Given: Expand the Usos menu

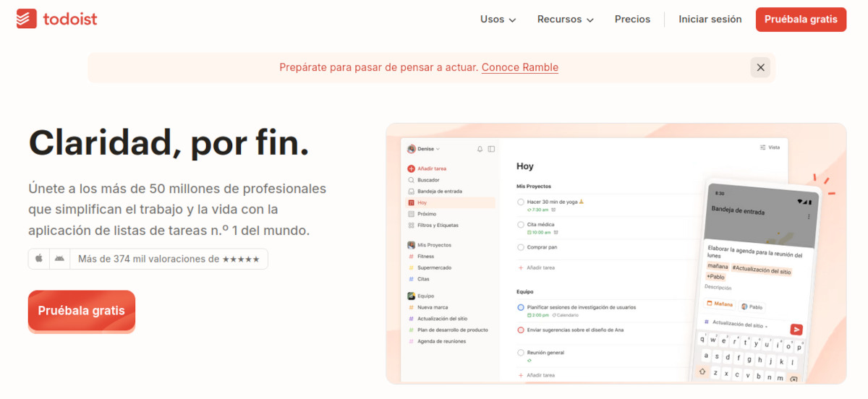Looking at the screenshot, I should click(498, 20).
